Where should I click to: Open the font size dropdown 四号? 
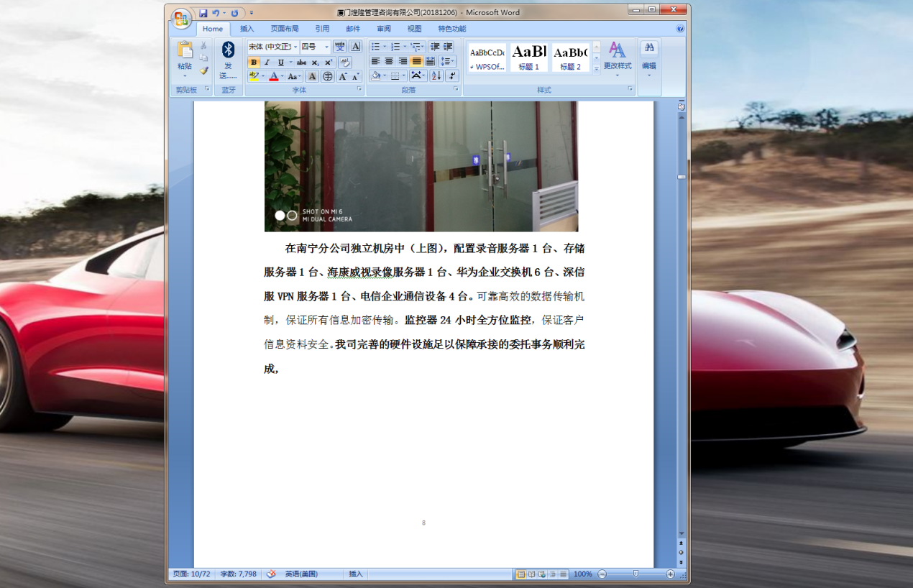tap(315, 47)
